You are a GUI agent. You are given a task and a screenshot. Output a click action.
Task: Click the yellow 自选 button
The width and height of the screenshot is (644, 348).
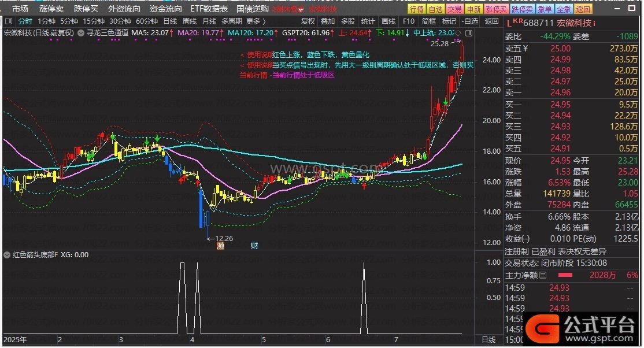435,9
